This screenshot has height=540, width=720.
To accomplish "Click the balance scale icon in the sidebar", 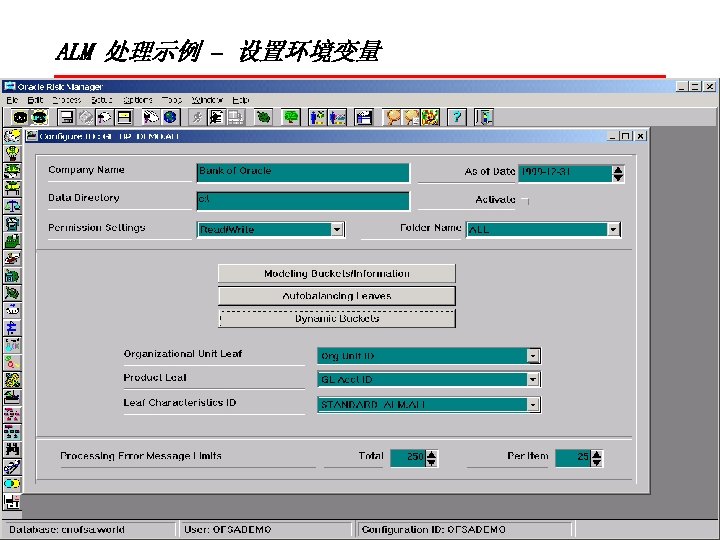I will (12, 206).
